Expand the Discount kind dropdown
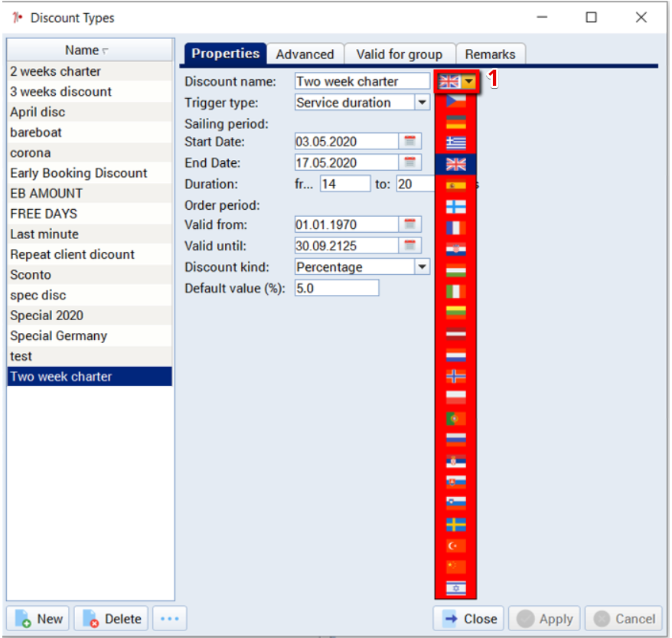Viewport: 672px width, 638px height. (x=422, y=267)
